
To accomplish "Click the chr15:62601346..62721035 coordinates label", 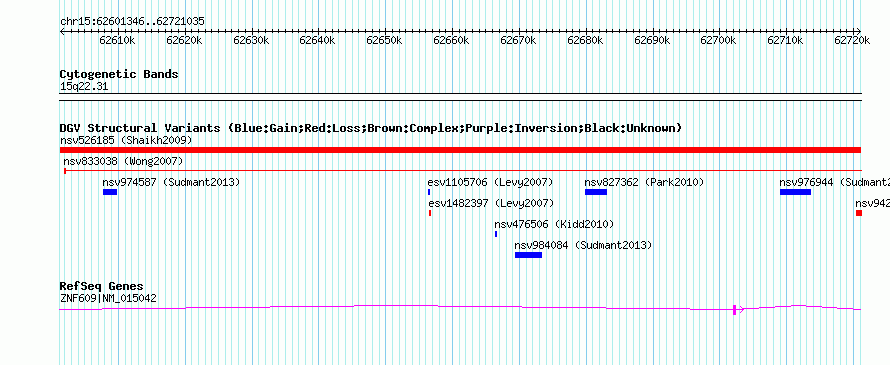I will tap(132, 22).
